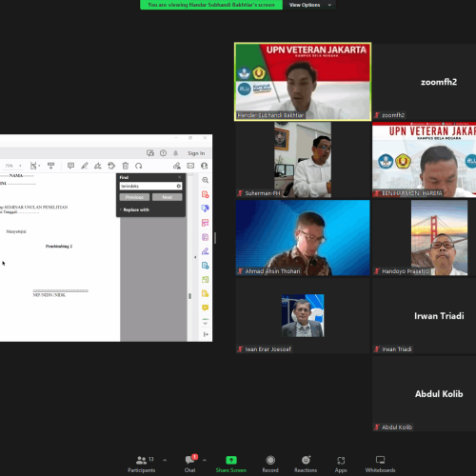
Task: Select Handoyo Prasetyo video tile
Action: point(425,237)
